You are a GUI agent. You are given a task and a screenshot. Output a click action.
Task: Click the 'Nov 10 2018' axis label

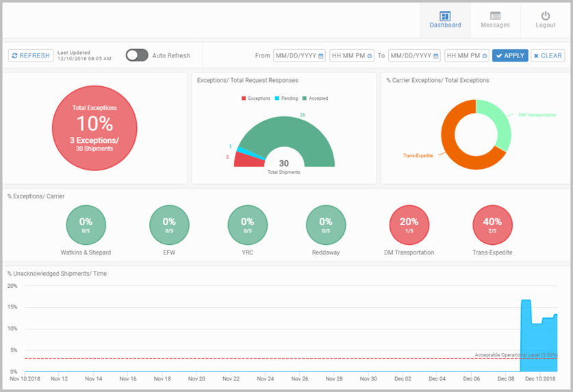25,379
